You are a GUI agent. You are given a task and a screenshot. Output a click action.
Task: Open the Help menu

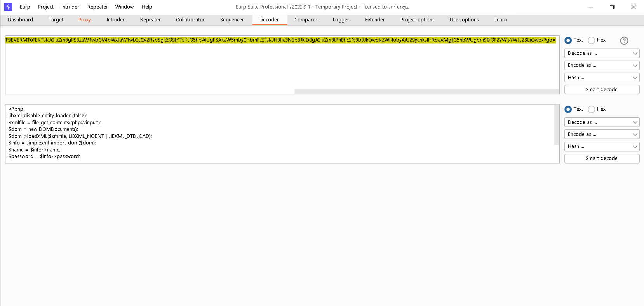(147, 7)
